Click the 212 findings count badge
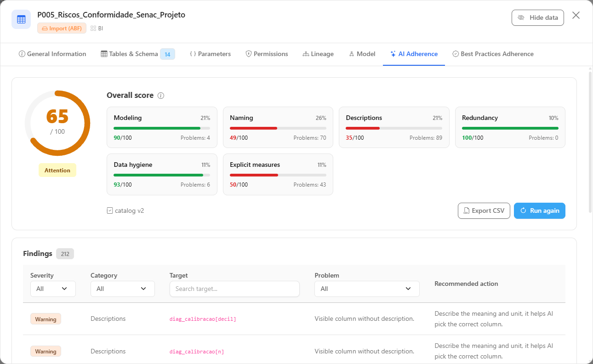Viewport: 593px width, 364px height. pos(65,254)
